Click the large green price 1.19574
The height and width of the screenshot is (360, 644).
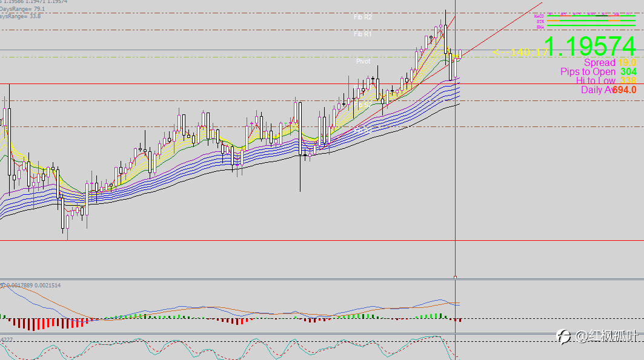(590, 47)
